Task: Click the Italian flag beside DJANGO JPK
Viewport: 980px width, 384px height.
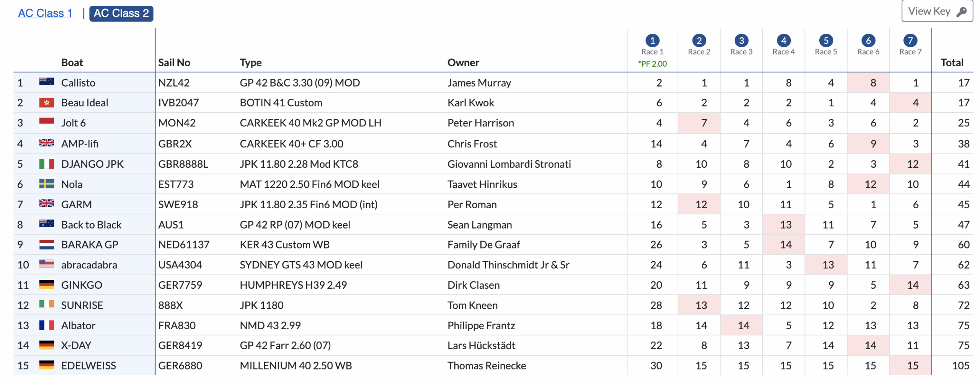Action: (47, 164)
